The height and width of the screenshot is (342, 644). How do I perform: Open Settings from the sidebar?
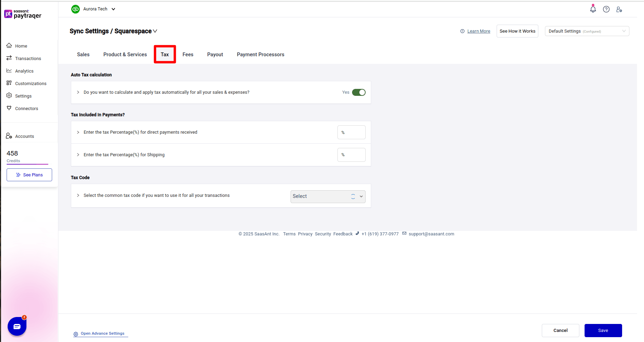(x=24, y=96)
